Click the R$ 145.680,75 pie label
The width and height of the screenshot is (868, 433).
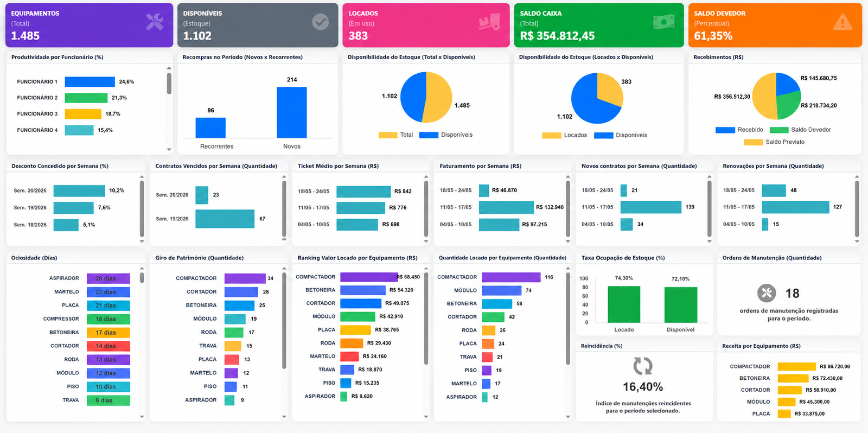point(819,78)
